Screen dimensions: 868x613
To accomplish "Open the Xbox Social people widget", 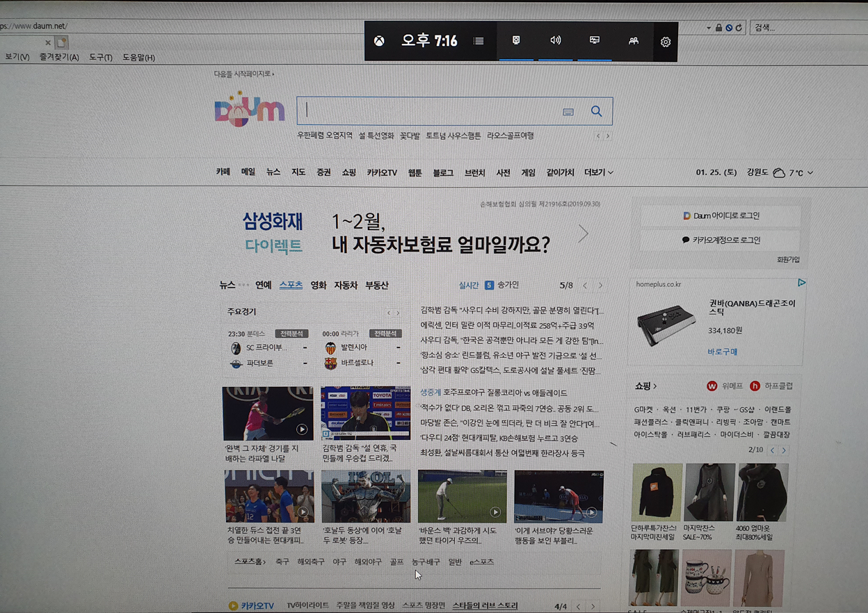I will coord(634,41).
